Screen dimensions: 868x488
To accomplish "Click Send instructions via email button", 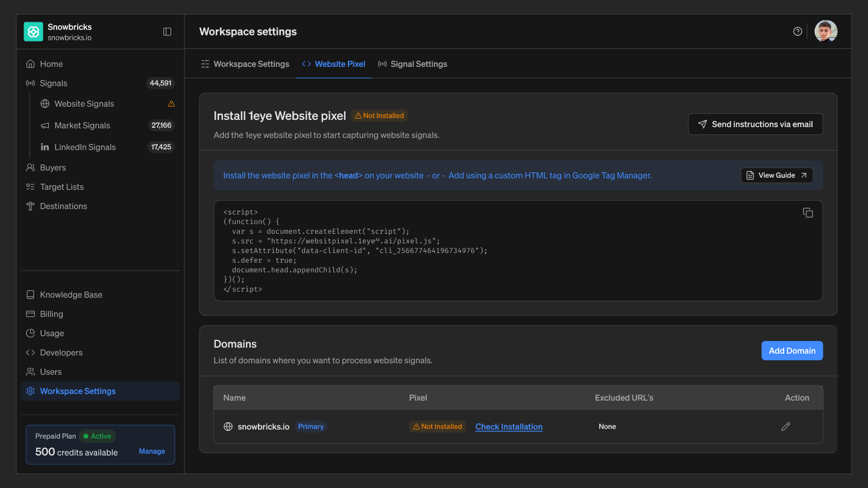I will [755, 124].
